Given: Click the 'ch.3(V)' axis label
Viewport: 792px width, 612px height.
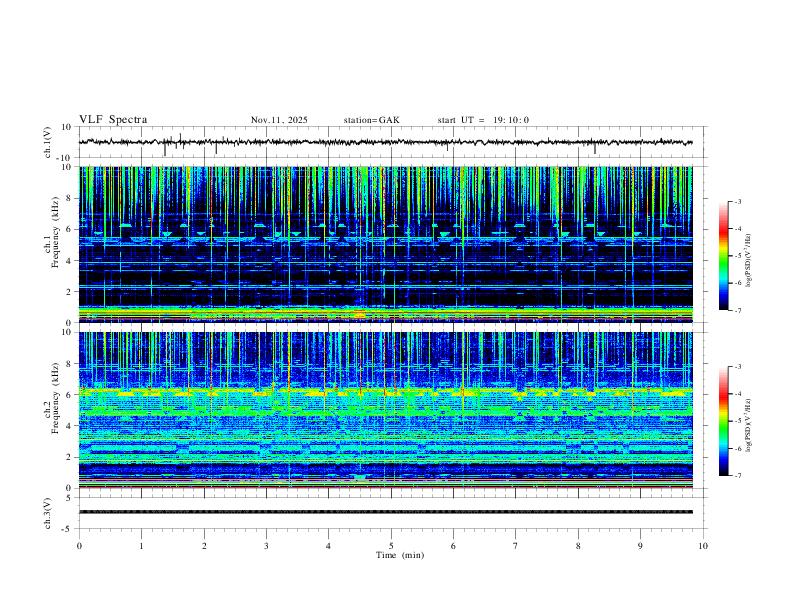Looking at the screenshot, I should (48, 513).
